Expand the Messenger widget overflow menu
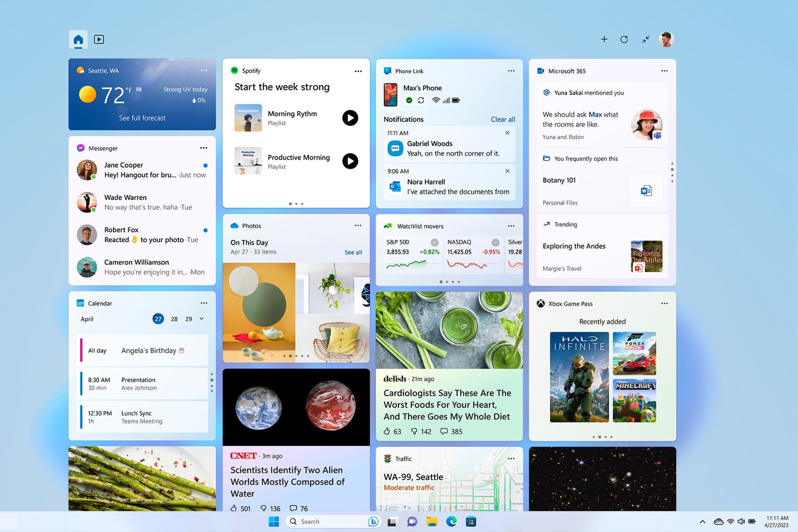798x532 pixels. [204, 148]
